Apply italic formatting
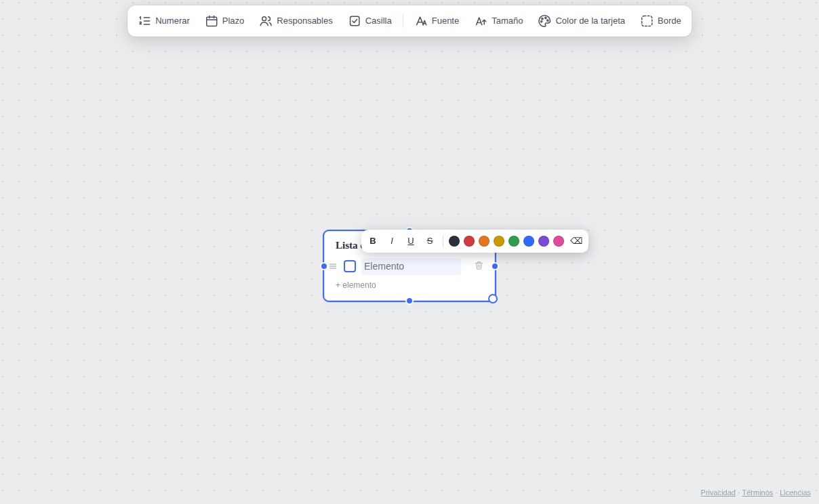Screen dimensions: 819x504 (x=392, y=241)
